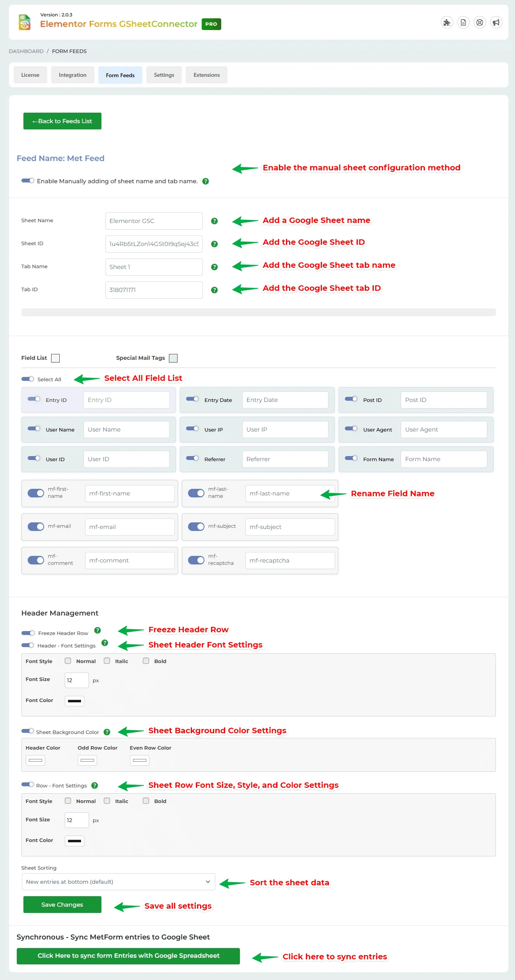The height and width of the screenshot is (980, 515).
Task: Open help icon beside Row - Font Settings
Action: 94,785
